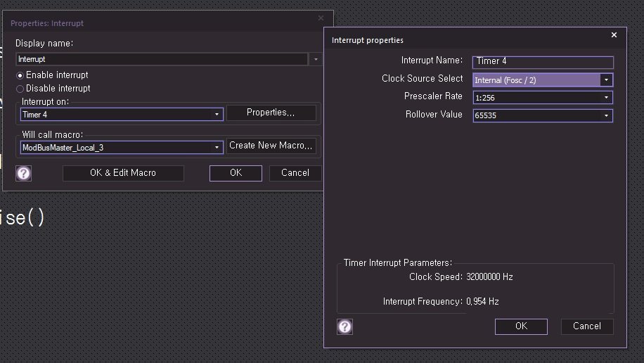Open Prescaler Rate 1:256 dropdown
The image size is (644, 363).
point(606,98)
